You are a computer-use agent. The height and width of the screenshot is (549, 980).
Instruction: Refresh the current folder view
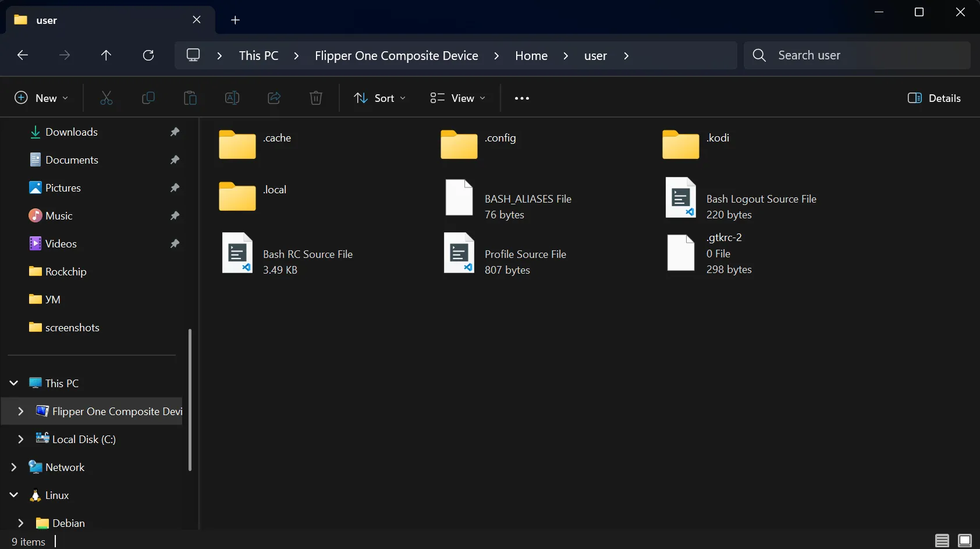148,55
